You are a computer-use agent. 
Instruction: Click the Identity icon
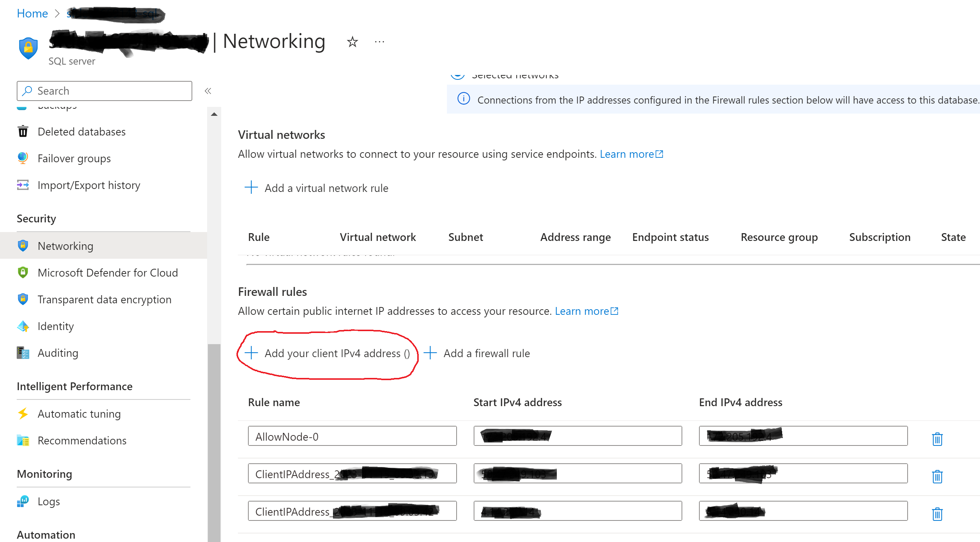tap(23, 326)
